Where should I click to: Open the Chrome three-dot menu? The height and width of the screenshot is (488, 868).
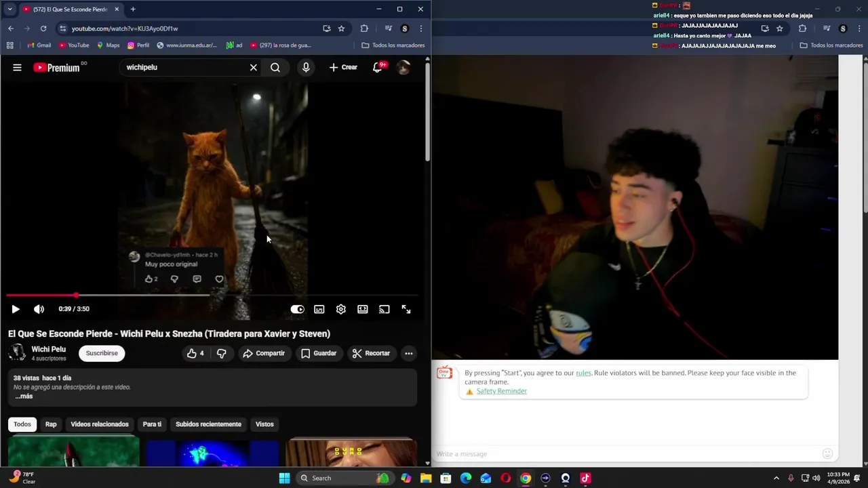(x=421, y=28)
